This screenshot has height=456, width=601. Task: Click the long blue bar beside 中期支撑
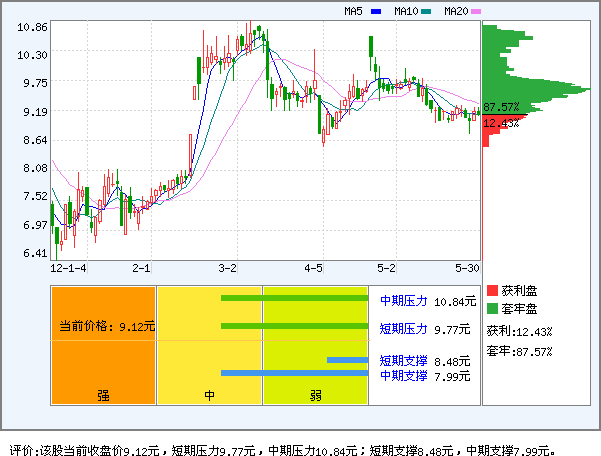point(294,373)
